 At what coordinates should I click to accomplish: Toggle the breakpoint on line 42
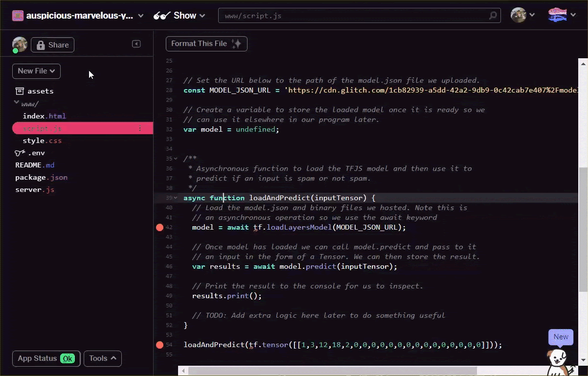pyautogui.click(x=159, y=227)
